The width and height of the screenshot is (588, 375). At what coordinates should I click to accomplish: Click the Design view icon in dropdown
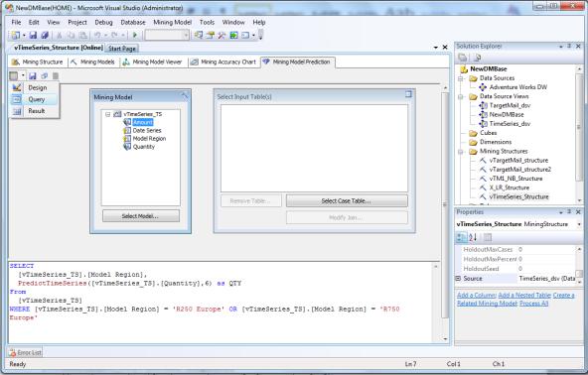[17, 87]
